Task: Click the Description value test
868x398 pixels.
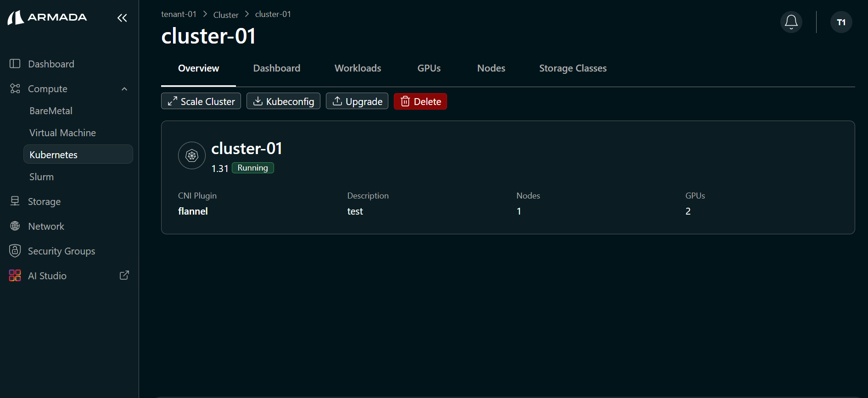Action: point(355,211)
